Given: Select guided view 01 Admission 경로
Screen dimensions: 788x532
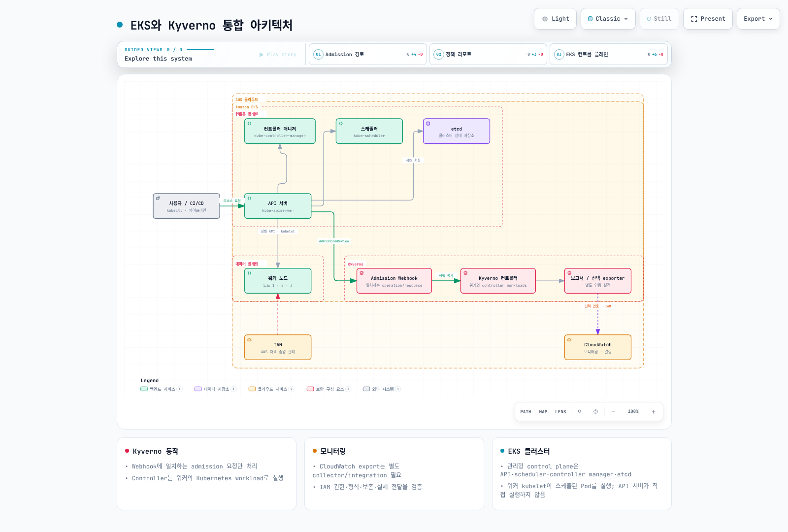Looking at the screenshot, I should coord(367,55).
